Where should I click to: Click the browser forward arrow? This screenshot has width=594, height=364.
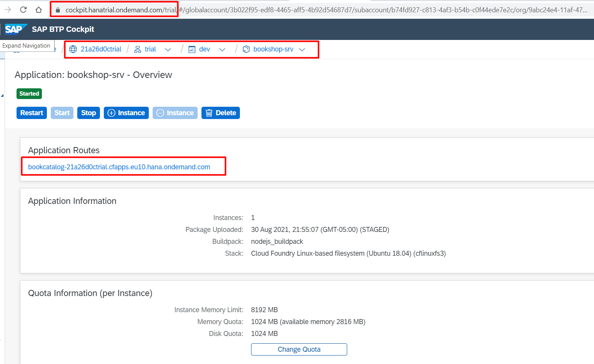tap(8, 10)
